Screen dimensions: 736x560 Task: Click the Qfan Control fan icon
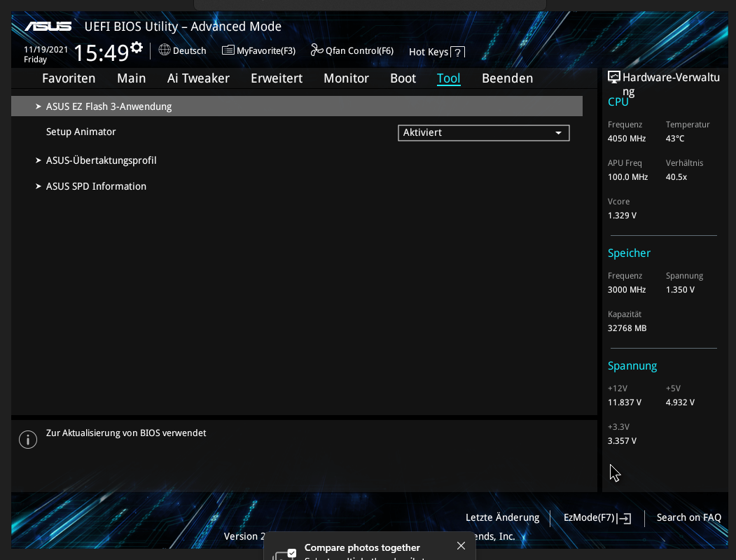pyautogui.click(x=317, y=50)
